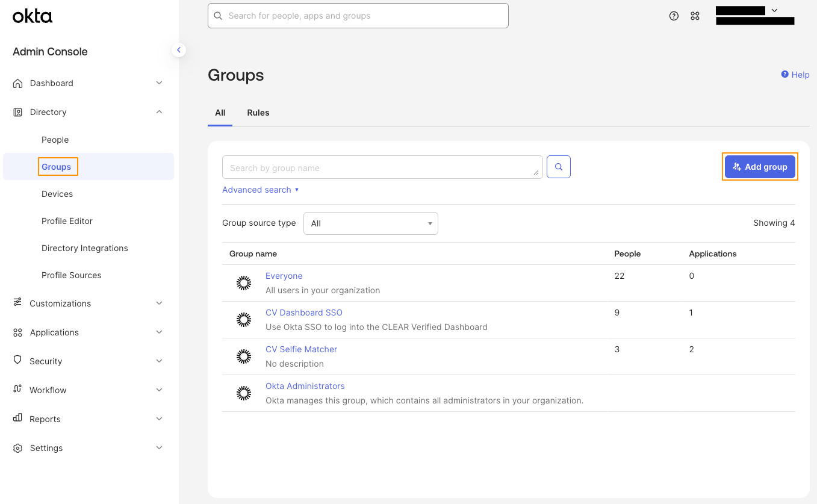Click the Settings gear icon

pos(18,448)
